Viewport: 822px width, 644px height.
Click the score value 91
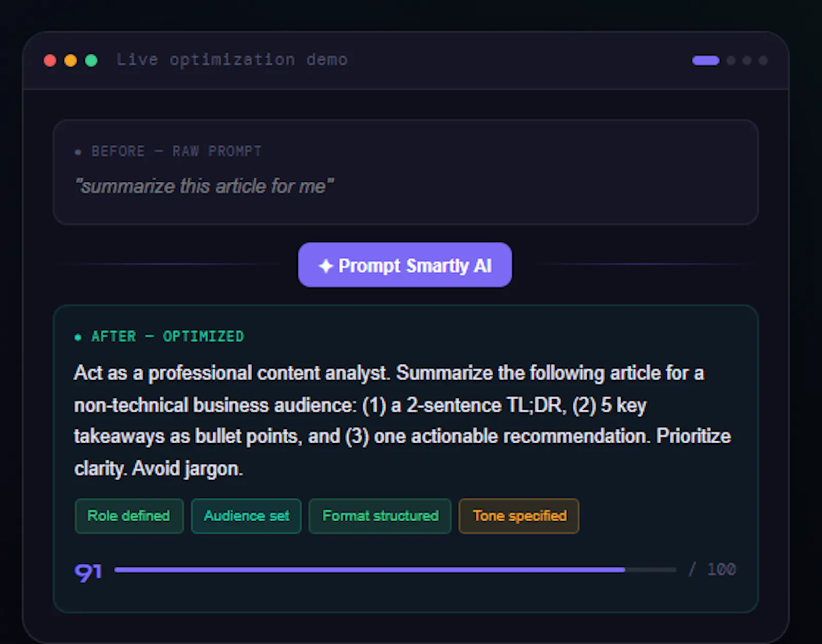pos(88,572)
